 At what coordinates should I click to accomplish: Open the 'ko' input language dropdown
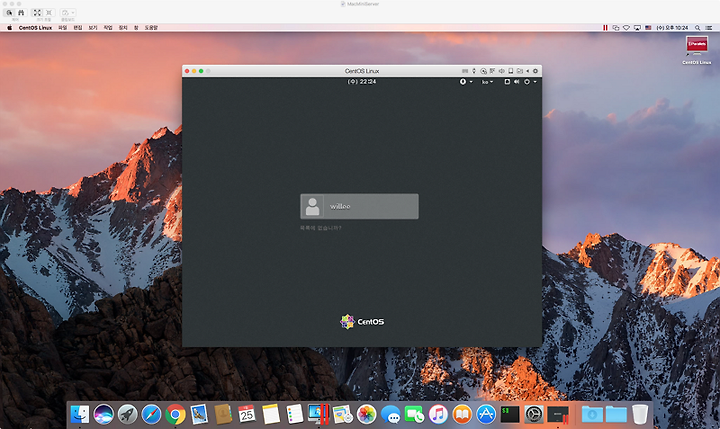(487, 82)
